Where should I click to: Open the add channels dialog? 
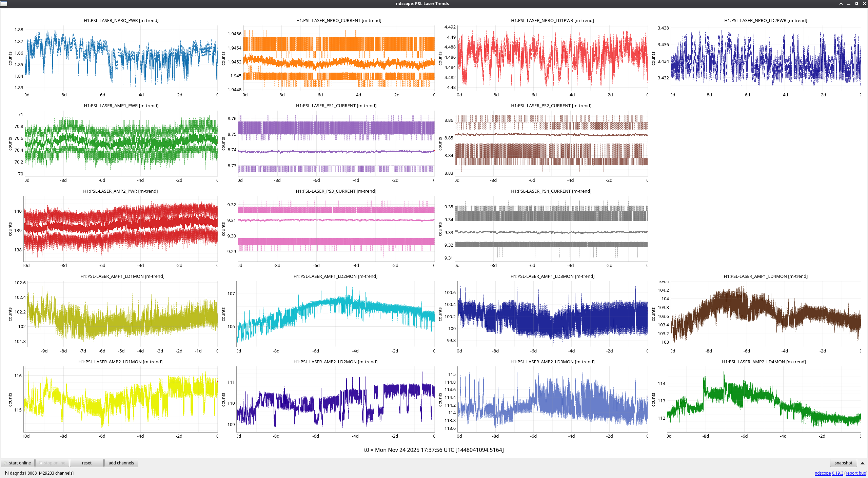pos(121,463)
